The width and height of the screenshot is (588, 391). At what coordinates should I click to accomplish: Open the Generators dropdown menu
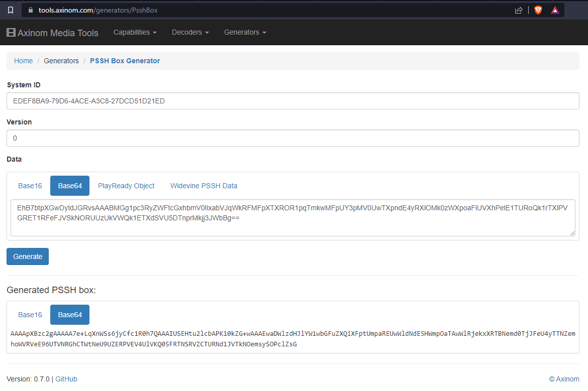[x=245, y=32]
